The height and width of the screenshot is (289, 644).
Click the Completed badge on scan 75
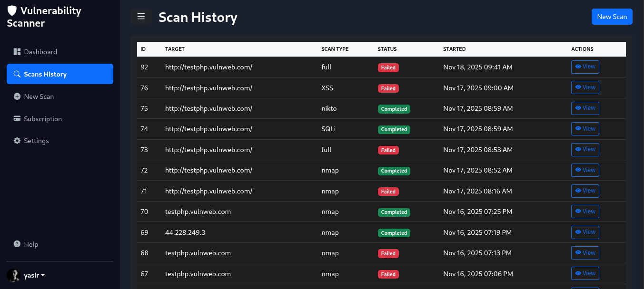click(x=394, y=109)
